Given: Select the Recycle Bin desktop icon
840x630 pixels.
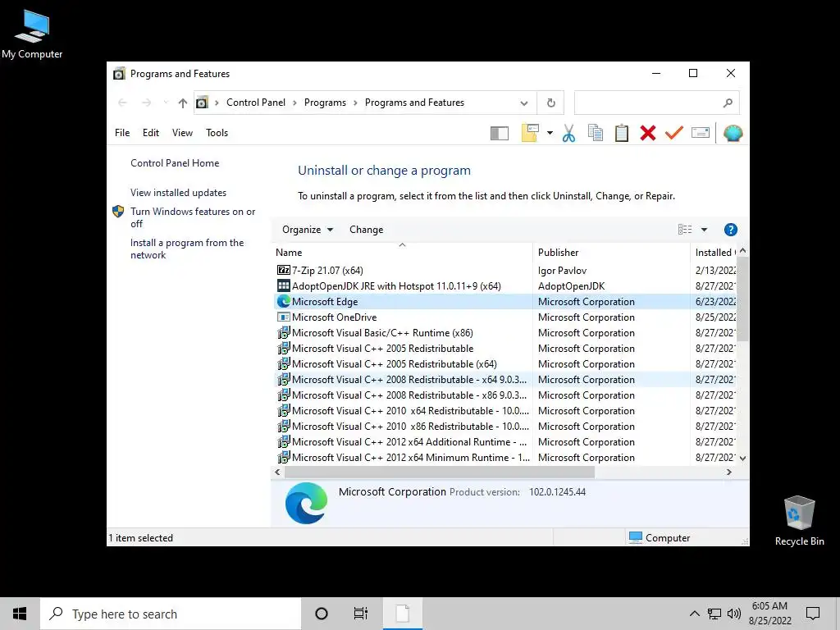Looking at the screenshot, I should (x=799, y=520).
